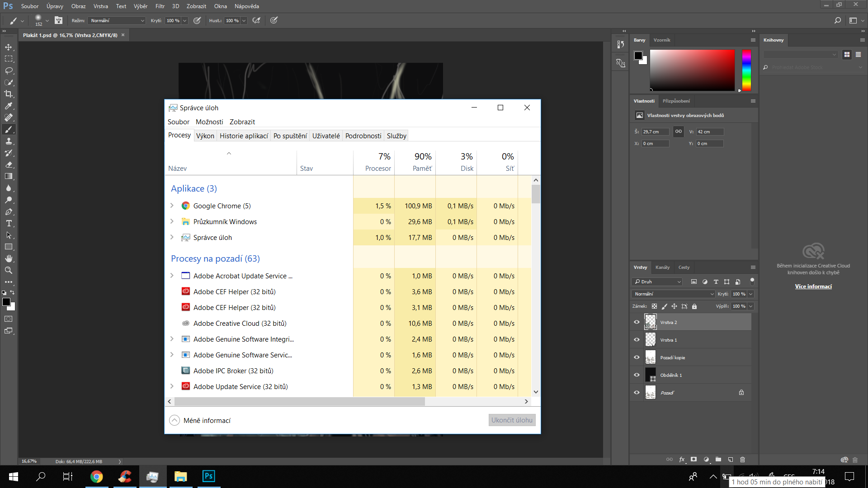Choose the Horizontal Type tool

point(9,223)
